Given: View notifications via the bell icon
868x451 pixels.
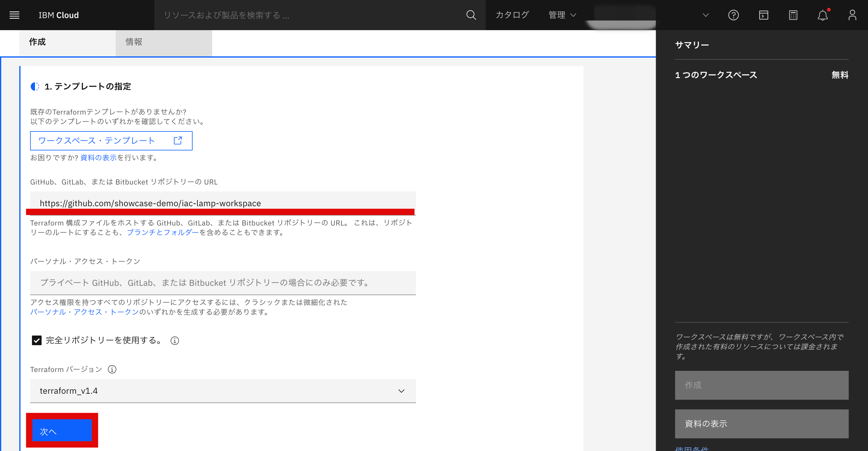Looking at the screenshot, I should coord(822,15).
